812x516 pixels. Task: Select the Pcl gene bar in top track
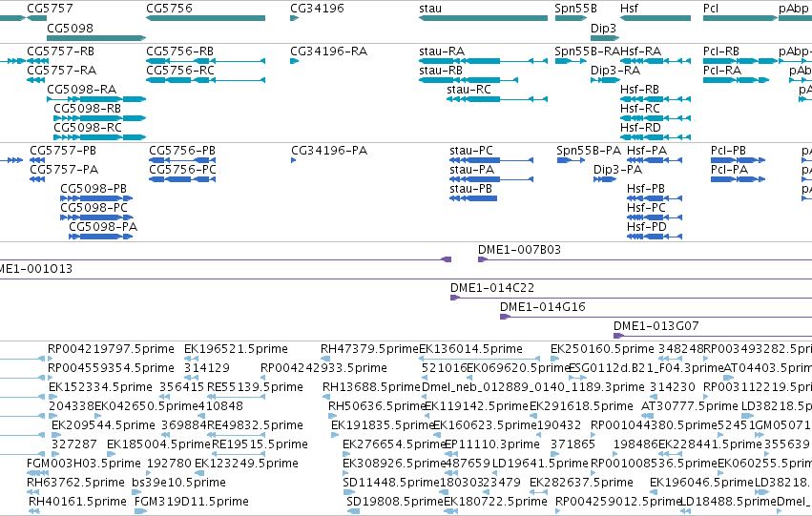coord(740,18)
